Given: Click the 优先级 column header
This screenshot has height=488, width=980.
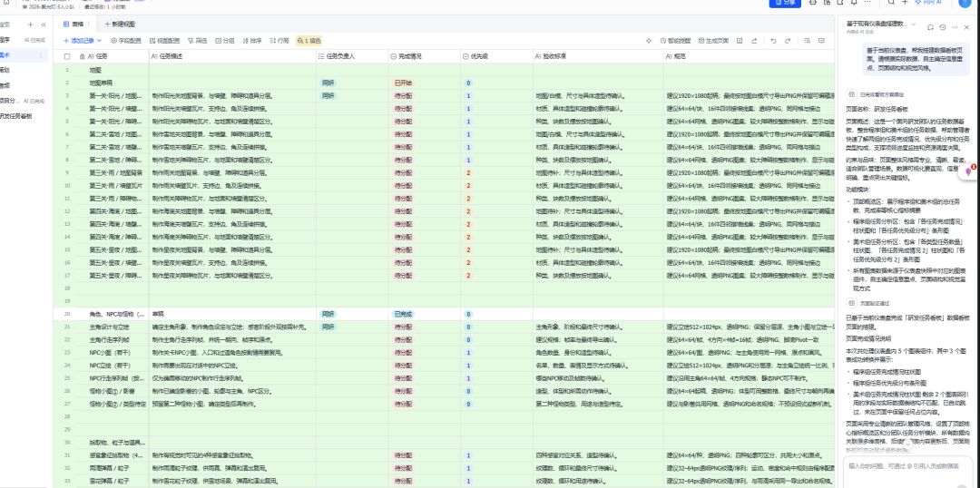Looking at the screenshot, I should point(497,56).
